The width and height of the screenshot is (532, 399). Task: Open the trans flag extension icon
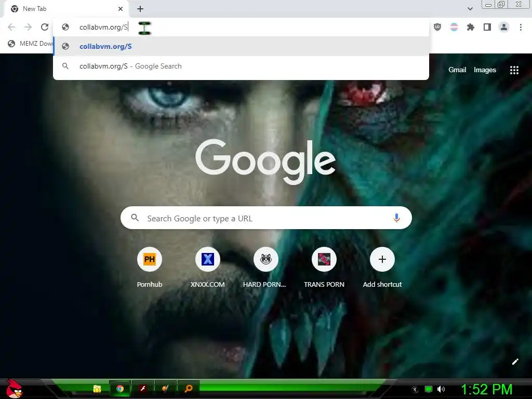454,27
